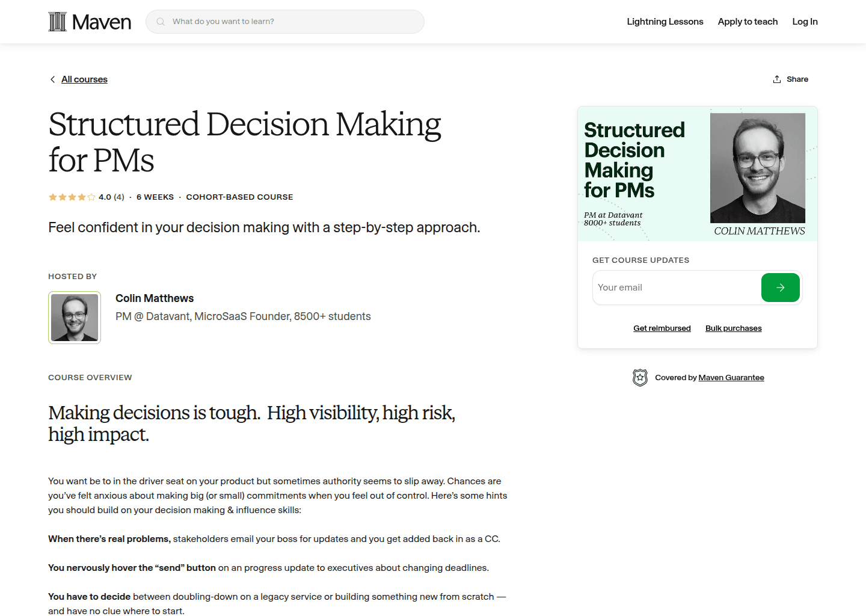This screenshot has width=866, height=616.
Task: Click the Maven Guarantee shield badge
Action: click(640, 377)
